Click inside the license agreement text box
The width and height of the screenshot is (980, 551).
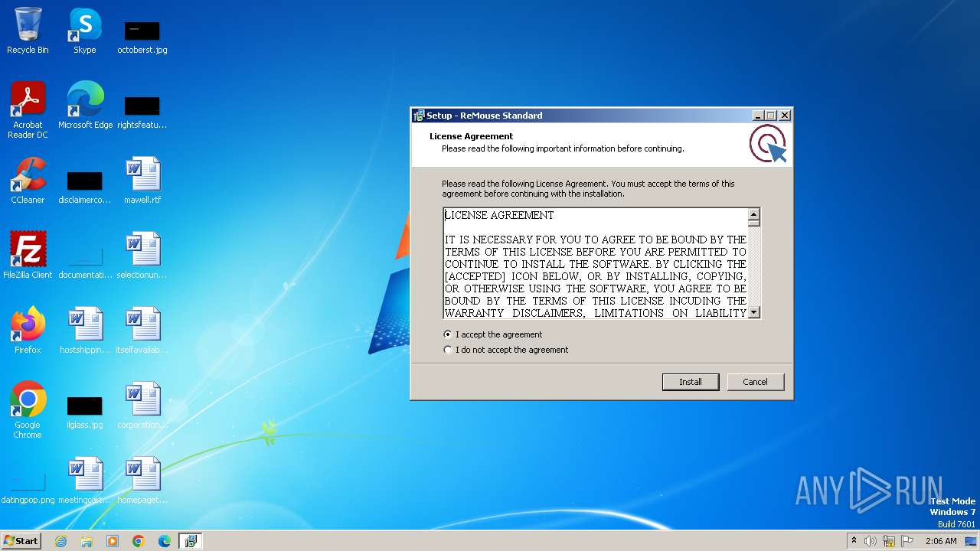pos(596,263)
